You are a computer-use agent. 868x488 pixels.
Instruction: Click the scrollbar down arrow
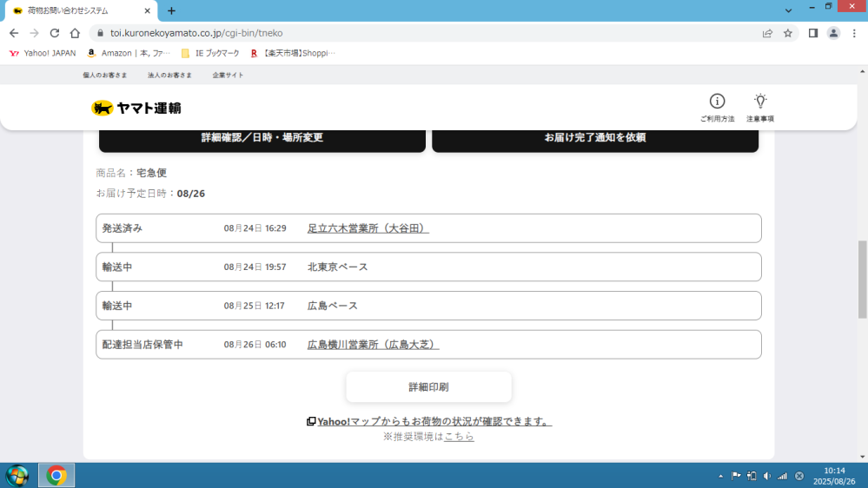pyautogui.click(x=862, y=457)
